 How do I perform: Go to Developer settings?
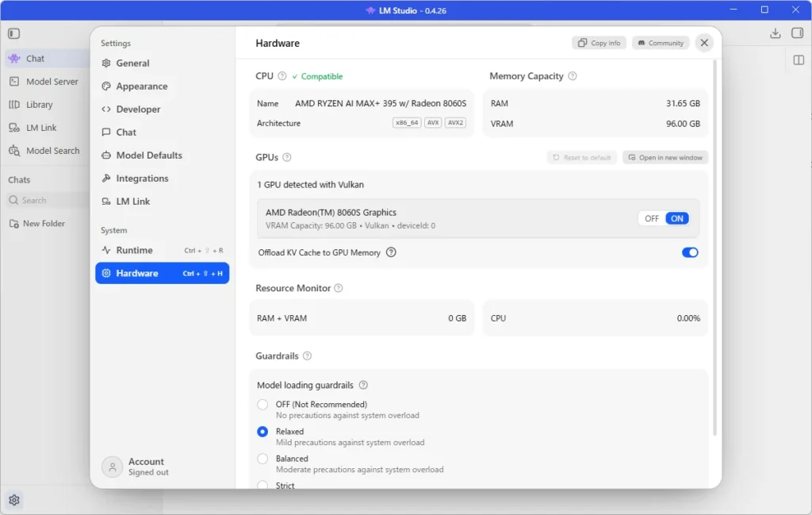tap(162, 110)
